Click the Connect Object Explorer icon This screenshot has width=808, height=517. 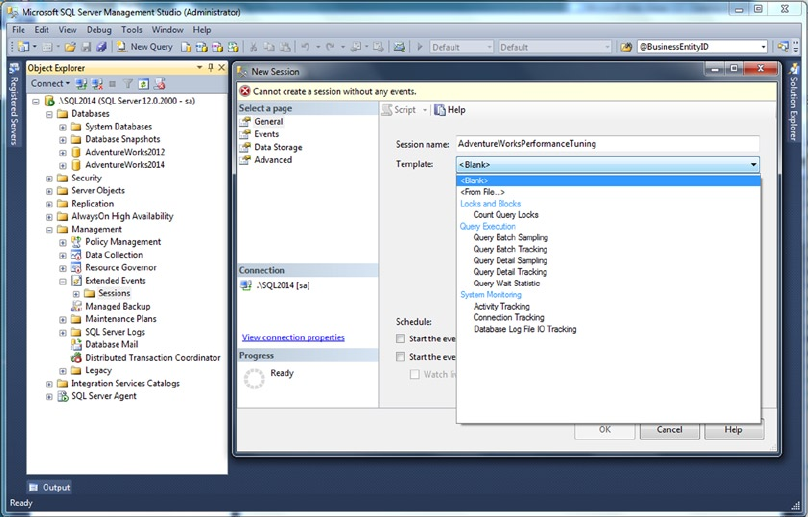(x=81, y=84)
